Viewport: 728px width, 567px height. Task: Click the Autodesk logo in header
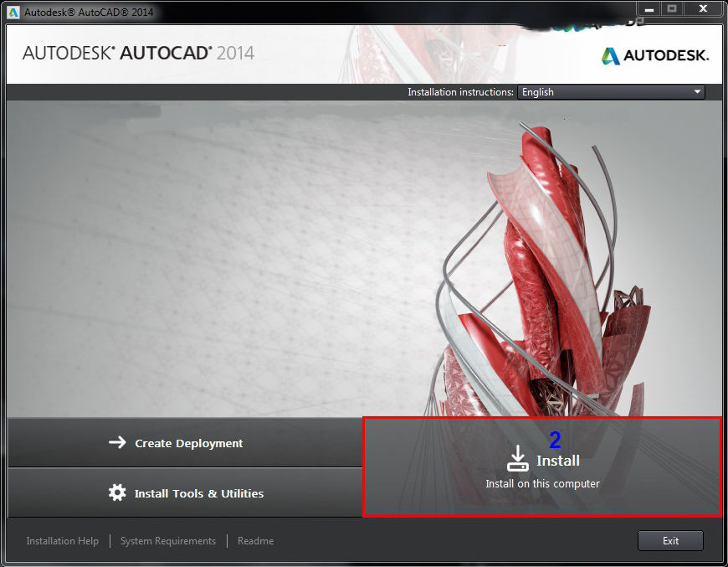coord(655,56)
